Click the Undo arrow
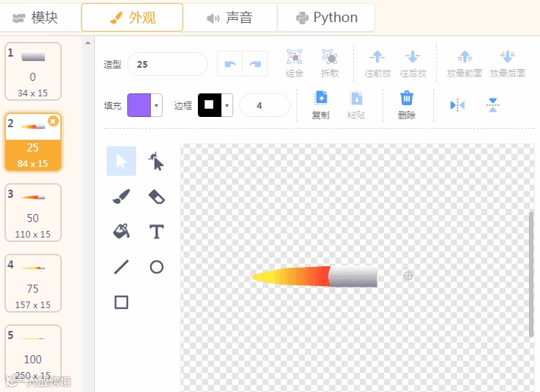This screenshot has height=392, width=540. (230, 64)
